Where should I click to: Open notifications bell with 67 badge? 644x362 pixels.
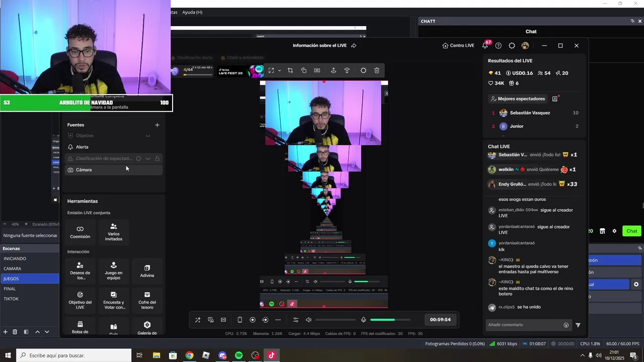pyautogui.click(x=486, y=45)
